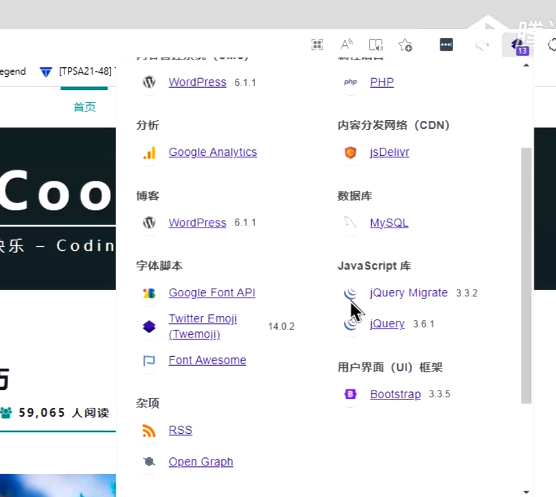Click the Twemoji purple diamond icon

149,326
